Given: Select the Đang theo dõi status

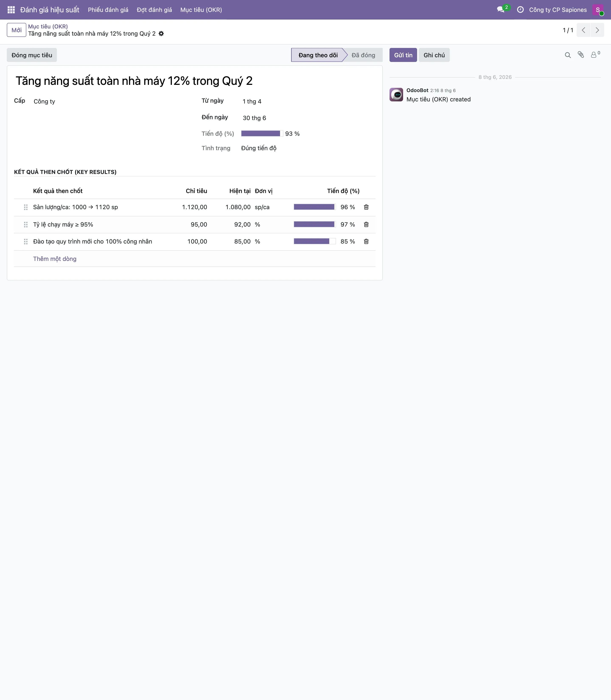Looking at the screenshot, I should [x=318, y=55].
